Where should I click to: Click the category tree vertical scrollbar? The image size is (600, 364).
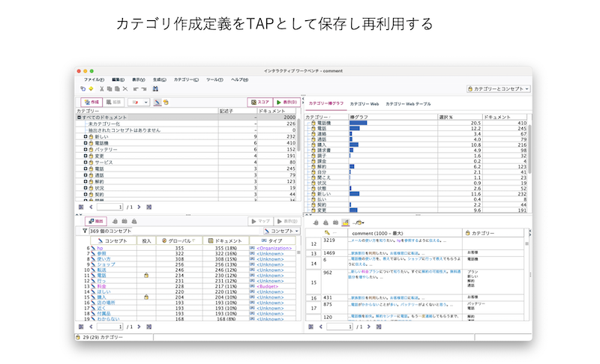pyautogui.click(x=298, y=136)
